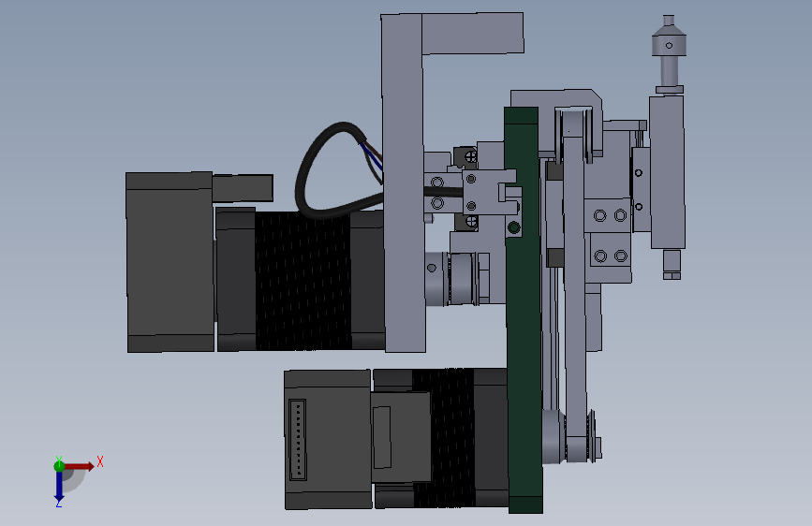The width and height of the screenshot is (812, 526).
Task: Click the green Y axis dot on the triad
Action: point(59,466)
